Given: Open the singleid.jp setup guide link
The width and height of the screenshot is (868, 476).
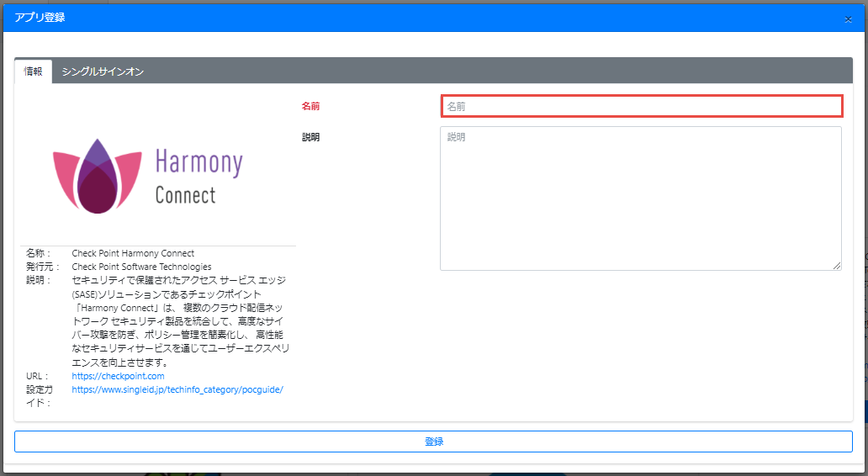Looking at the screenshot, I should pyautogui.click(x=177, y=389).
